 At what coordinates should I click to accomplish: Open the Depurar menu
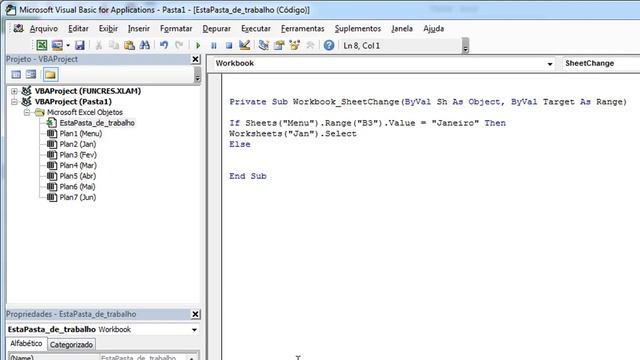[x=216, y=29]
